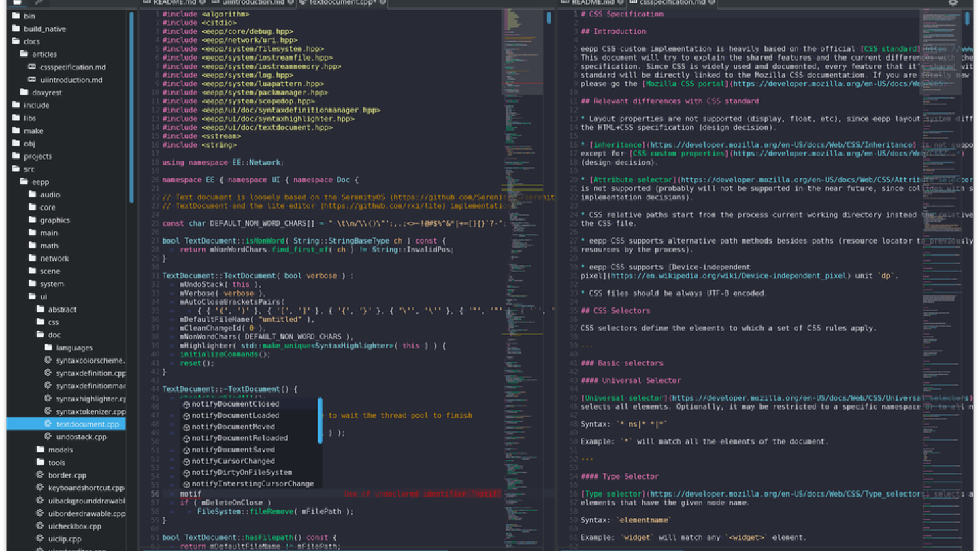Viewport: 980px width, 551px height.
Task: Click the doxyrest folder icon
Action: 24,92
